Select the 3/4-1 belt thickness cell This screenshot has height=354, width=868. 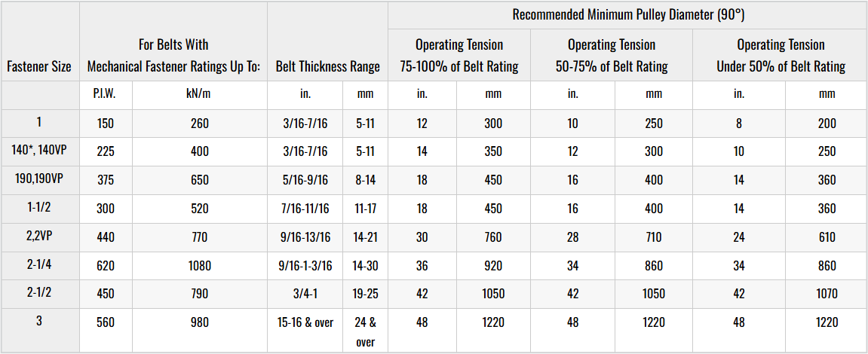[305, 294]
